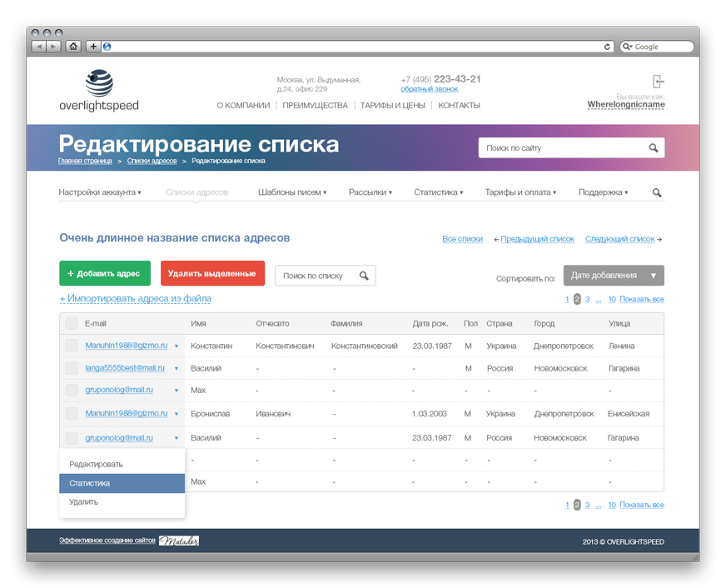The width and height of the screenshot is (726, 588).
Task: Open row arrow for langa5555best@mail.ru
Action: tap(177, 369)
